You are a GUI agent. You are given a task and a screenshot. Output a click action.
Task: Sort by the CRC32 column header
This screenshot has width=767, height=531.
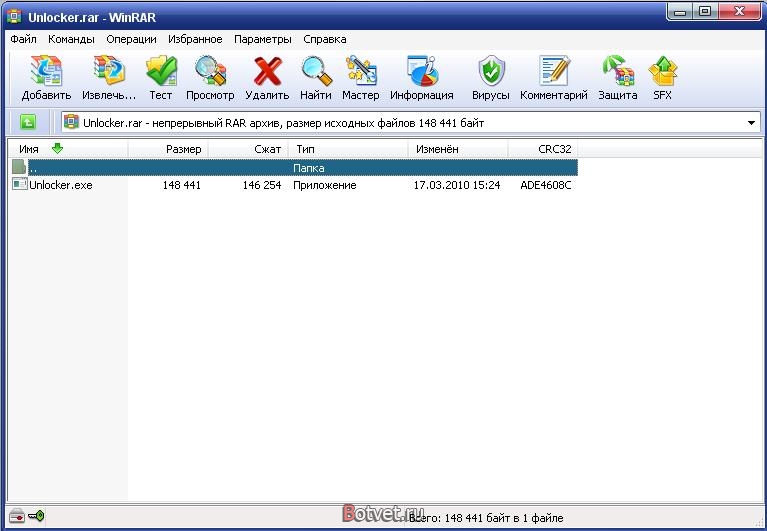point(543,149)
